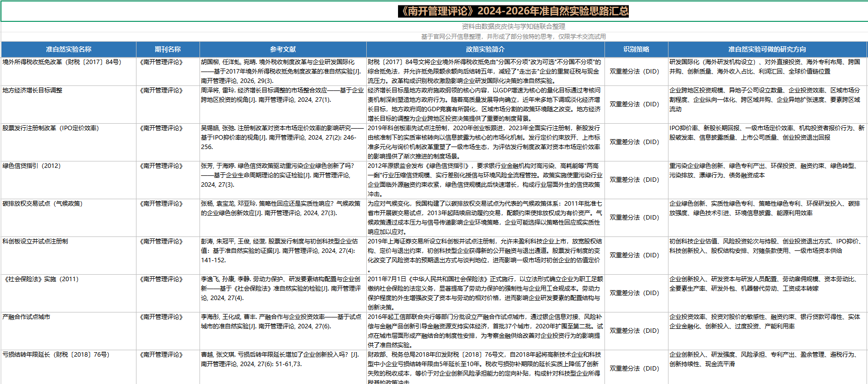Click the 准自然实验名称 column header
This screenshot has width=868, height=384.
click(x=68, y=49)
